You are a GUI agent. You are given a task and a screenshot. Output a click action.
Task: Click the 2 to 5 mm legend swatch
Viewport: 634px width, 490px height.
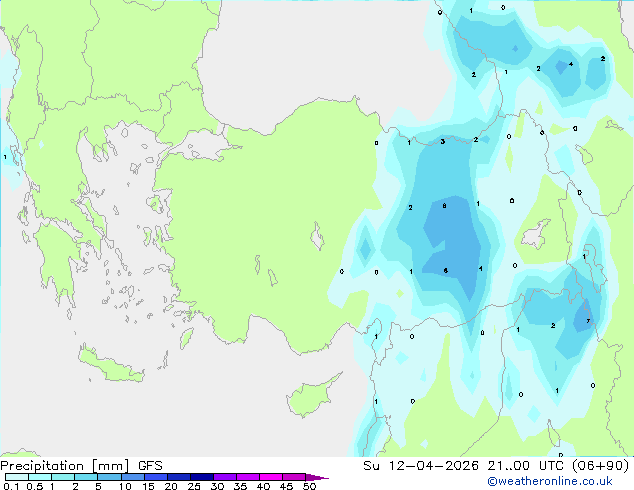click(86, 477)
